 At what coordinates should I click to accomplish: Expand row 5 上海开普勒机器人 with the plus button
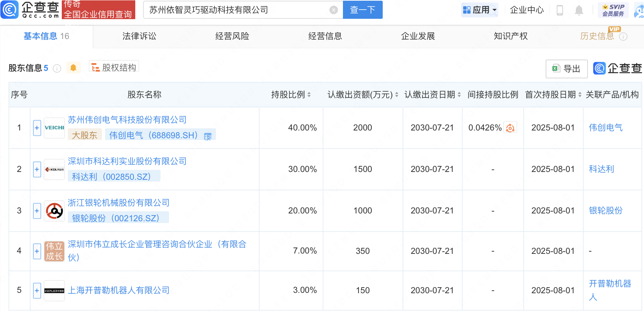(x=37, y=291)
